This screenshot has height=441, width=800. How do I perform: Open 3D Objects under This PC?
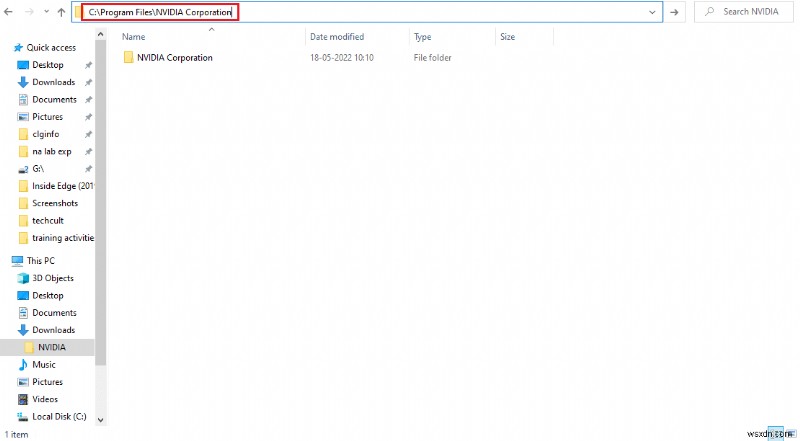(53, 278)
